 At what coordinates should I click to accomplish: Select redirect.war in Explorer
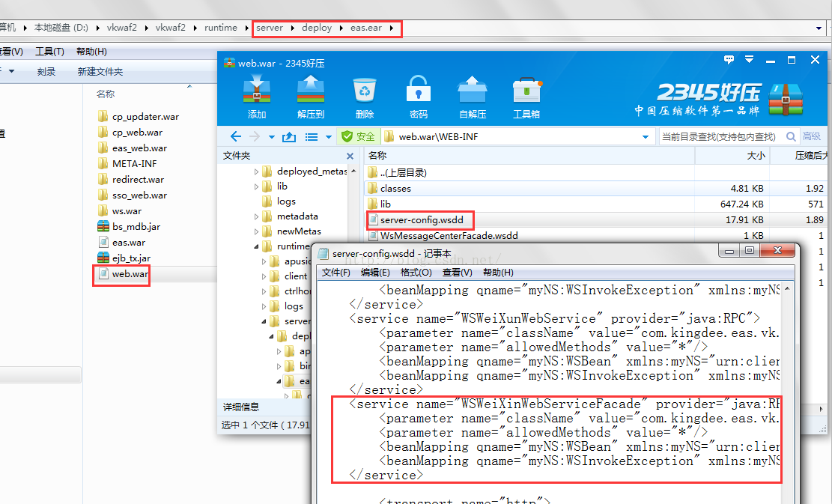[131, 179]
